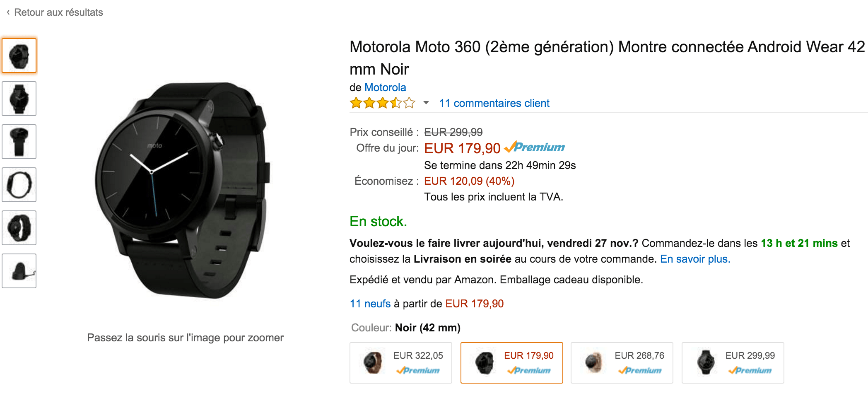View the 11 neufs offers link

click(370, 304)
